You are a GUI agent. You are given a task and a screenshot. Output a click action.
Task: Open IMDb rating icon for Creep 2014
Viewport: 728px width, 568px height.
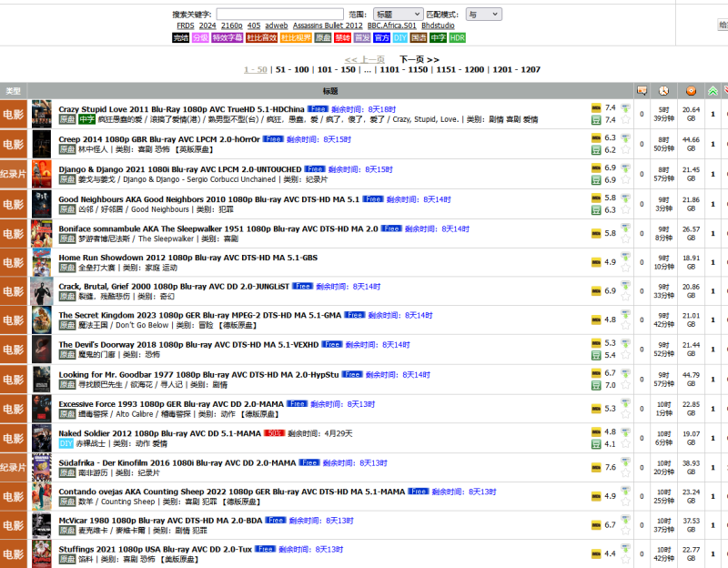(x=596, y=138)
